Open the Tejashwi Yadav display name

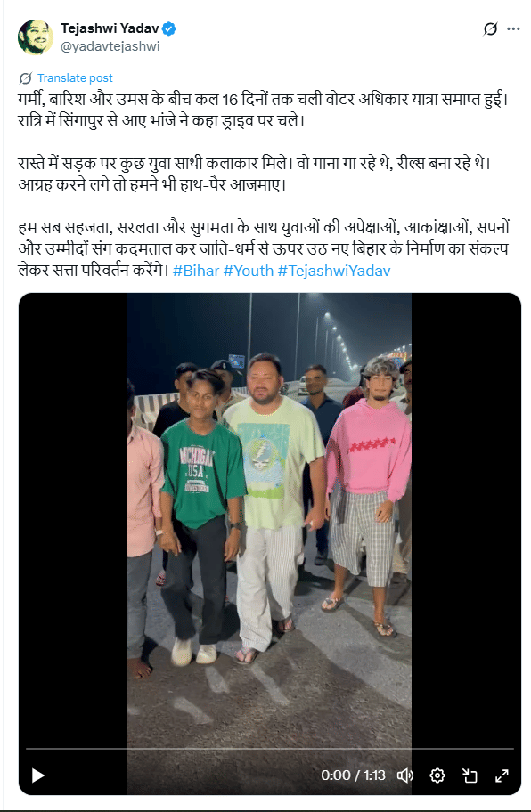point(110,28)
